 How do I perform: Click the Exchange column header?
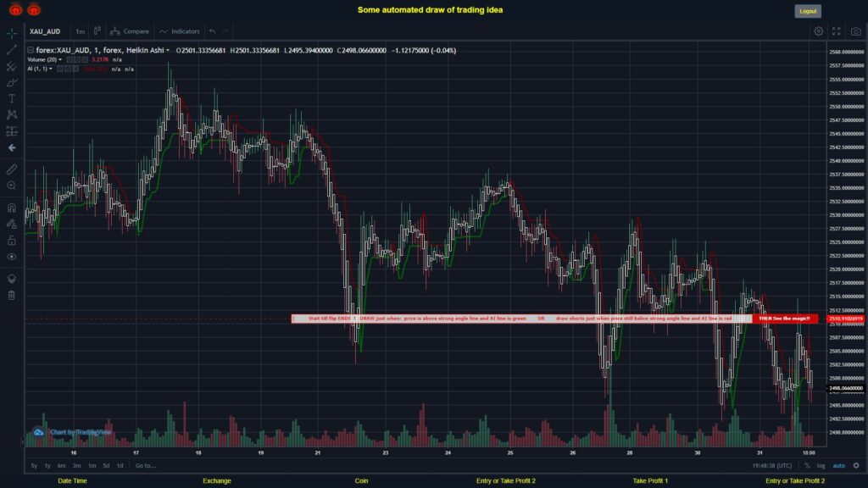(x=216, y=481)
